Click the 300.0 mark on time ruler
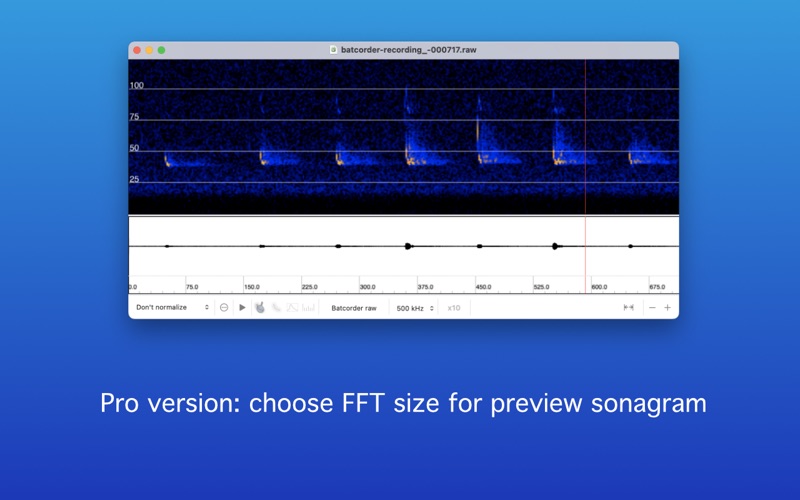Screen dimensions: 800x500 [367, 287]
